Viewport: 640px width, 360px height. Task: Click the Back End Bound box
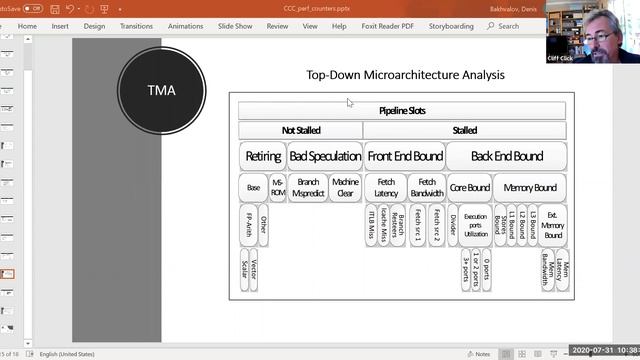pyautogui.click(x=507, y=156)
